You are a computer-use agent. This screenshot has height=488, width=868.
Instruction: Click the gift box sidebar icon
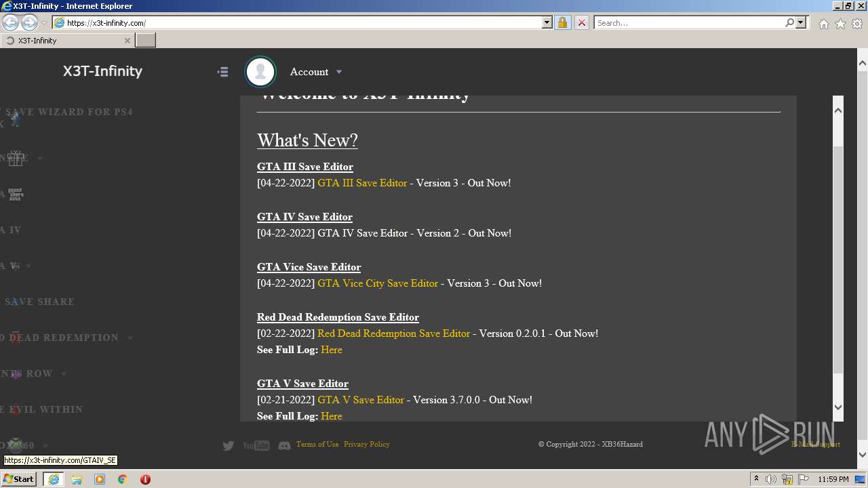(16, 158)
